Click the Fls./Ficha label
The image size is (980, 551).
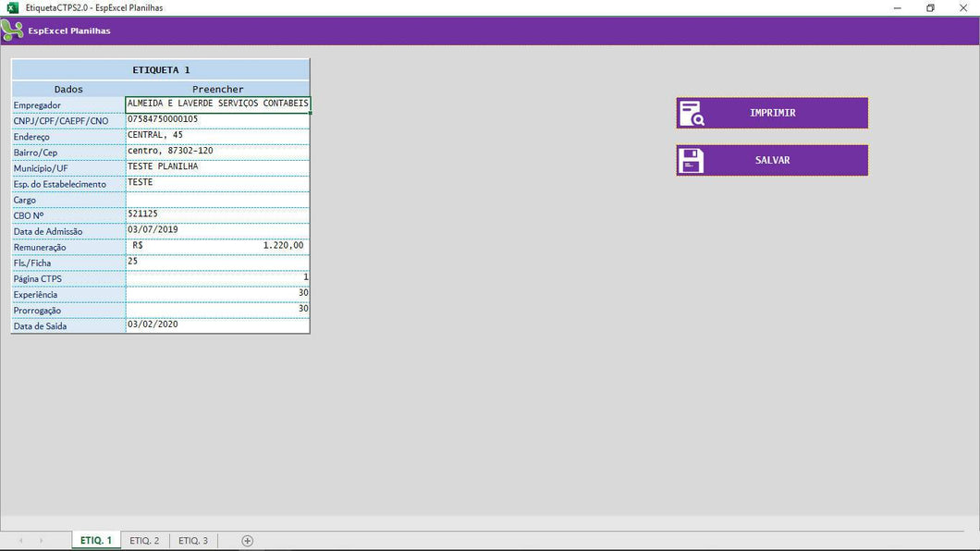tap(31, 263)
